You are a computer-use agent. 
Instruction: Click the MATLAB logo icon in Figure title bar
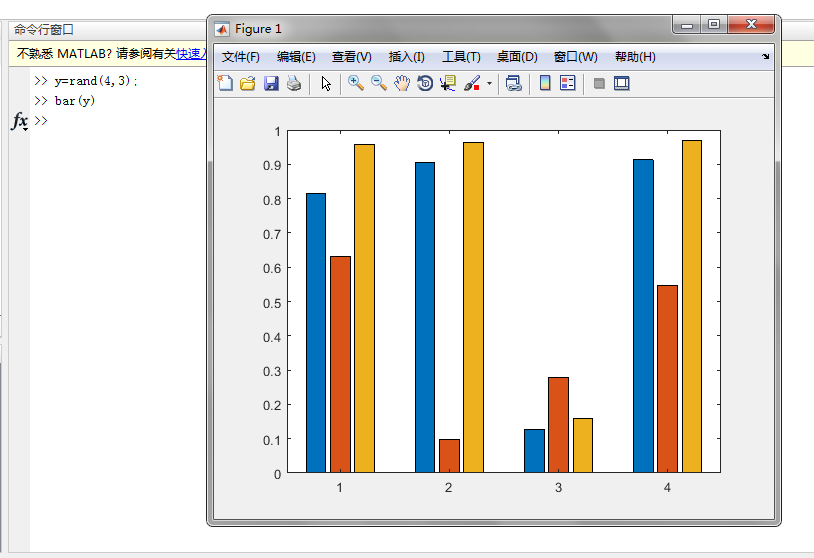pyautogui.click(x=222, y=29)
